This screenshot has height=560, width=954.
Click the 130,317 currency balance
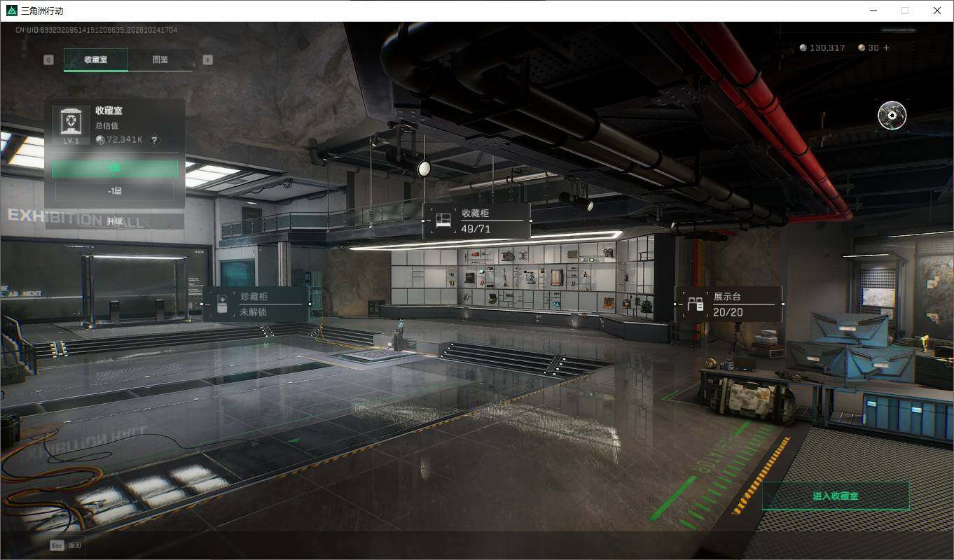pos(827,48)
